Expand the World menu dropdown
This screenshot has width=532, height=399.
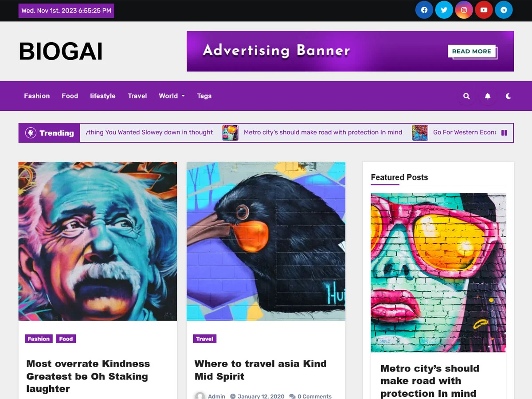pos(172,96)
